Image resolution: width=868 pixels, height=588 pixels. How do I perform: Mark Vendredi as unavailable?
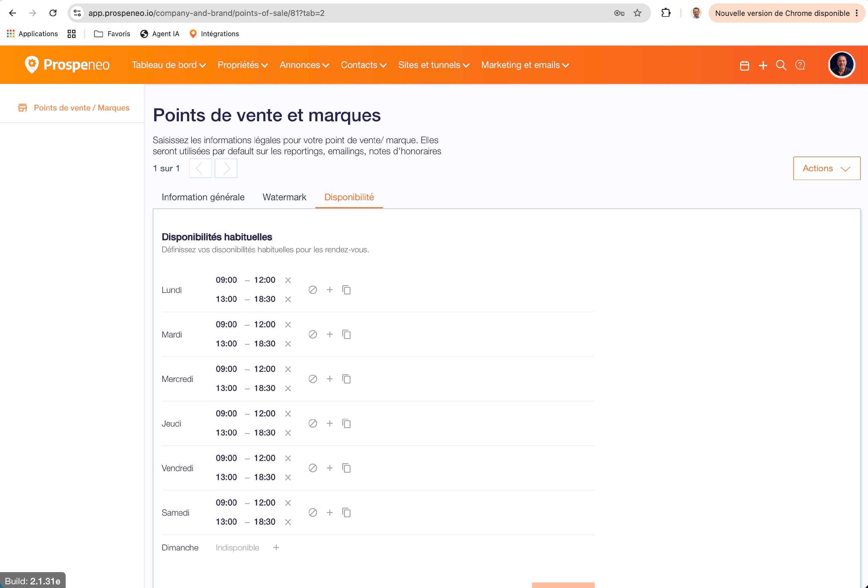point(312,468)
